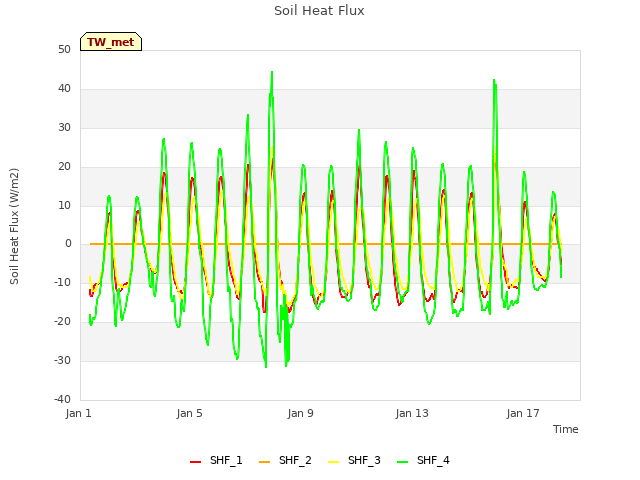Click the Time x-axis label
640x480 pixels.
pyautogui.click(x=565, y=429)
